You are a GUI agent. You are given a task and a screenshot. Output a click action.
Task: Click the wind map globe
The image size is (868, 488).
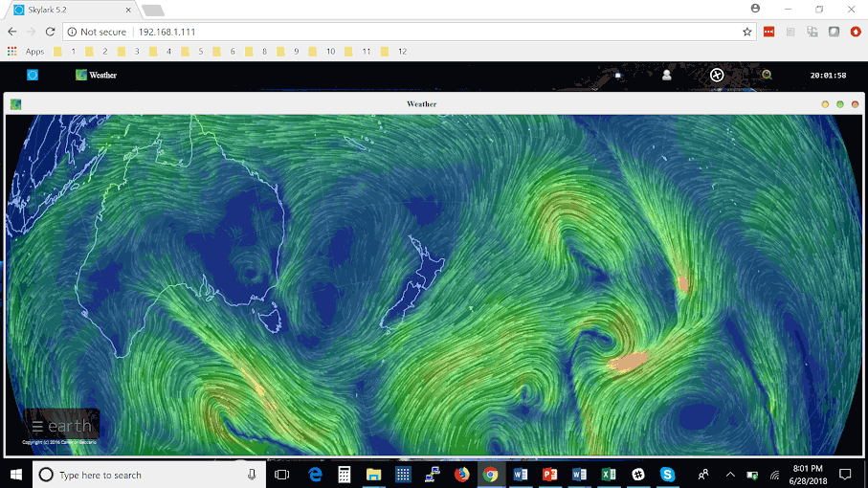434,284
